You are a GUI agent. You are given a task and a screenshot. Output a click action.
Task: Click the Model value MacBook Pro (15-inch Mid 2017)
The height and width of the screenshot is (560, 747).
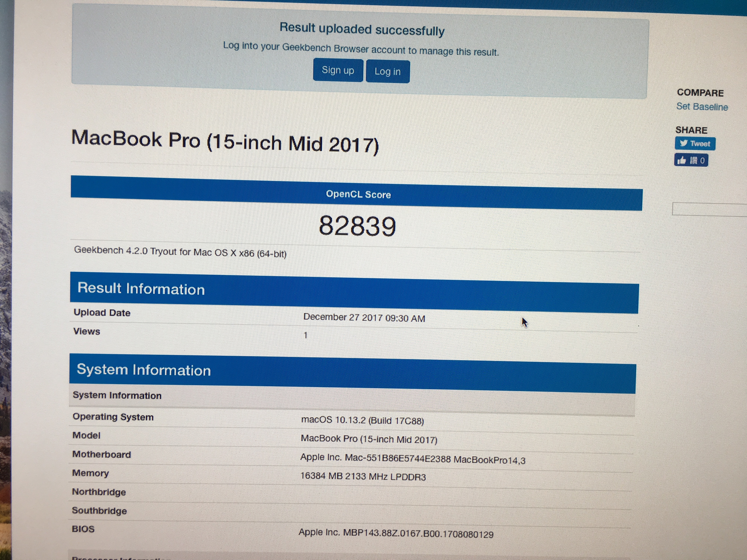(369, 439)
